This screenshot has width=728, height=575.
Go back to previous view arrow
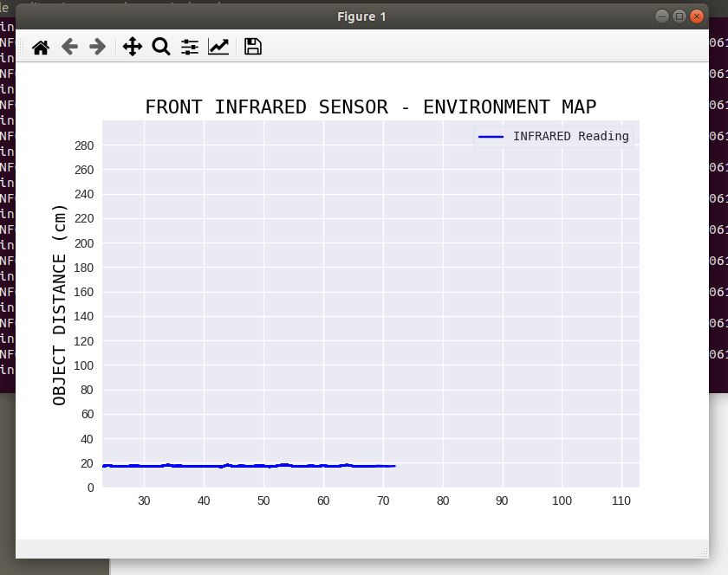pos(69,47)
